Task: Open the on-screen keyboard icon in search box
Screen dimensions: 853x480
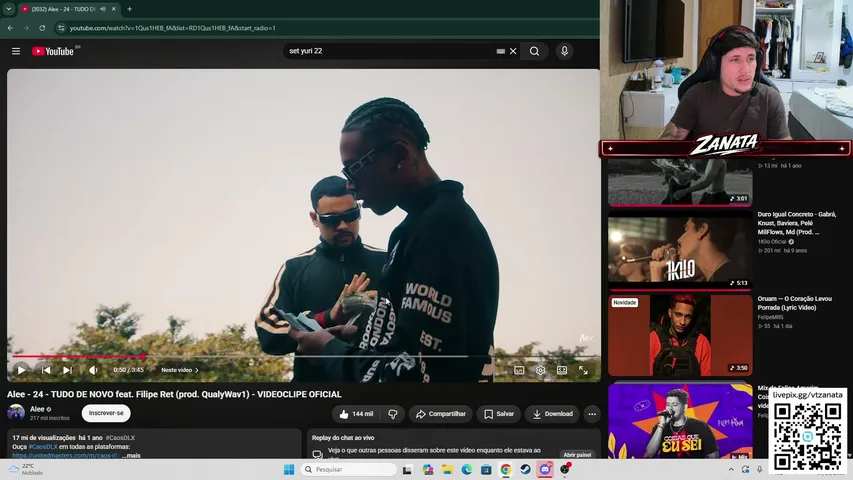Action: pos(500,51)
